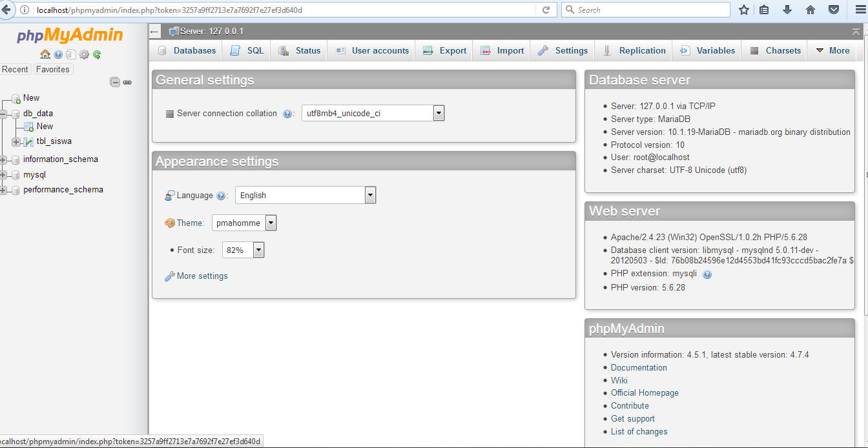
Task: Open help icon beside Language label
Action: [x=221, y=196]
